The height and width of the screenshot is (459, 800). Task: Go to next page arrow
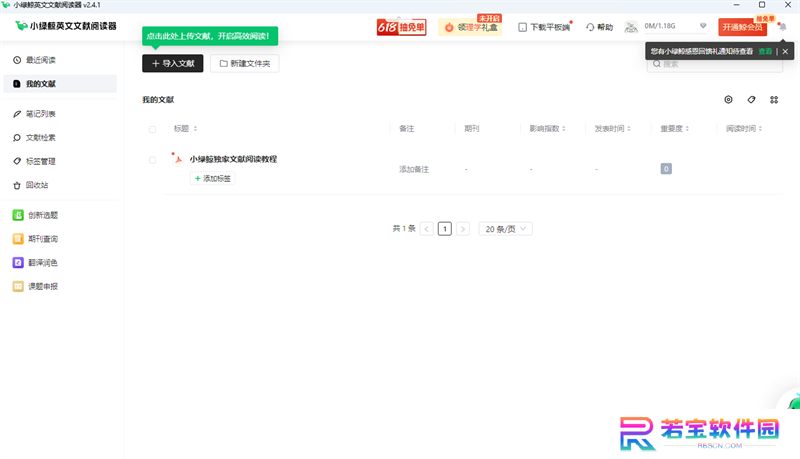[463, 229]
